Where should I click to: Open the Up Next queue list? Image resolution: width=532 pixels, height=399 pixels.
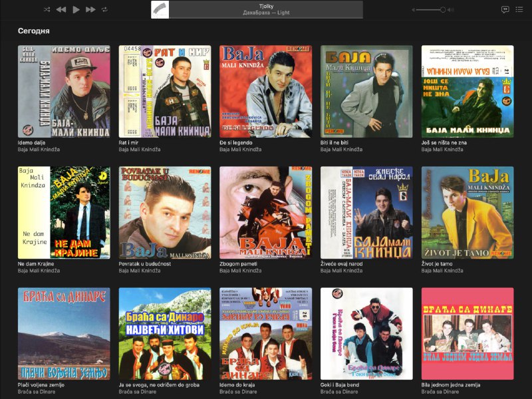pos(519,9)
